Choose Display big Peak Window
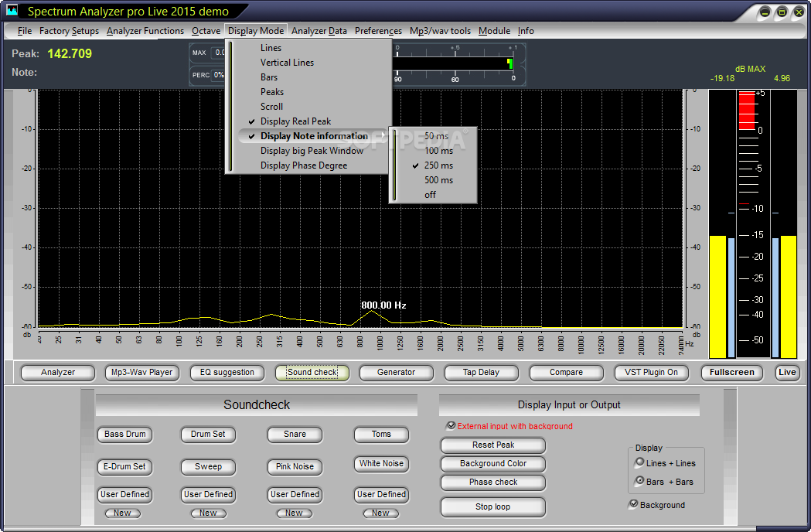 312,151
